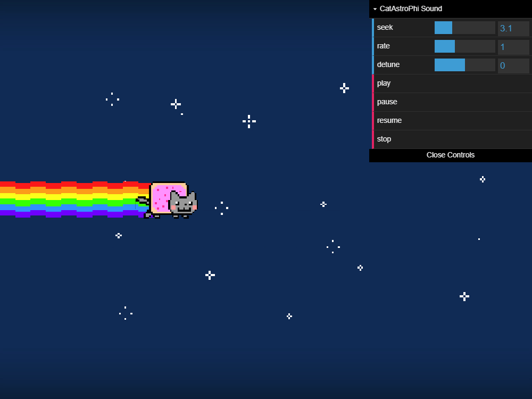The height and width of the screenshot is (399, 532).
Task: Stop the sound playback
Action: (384, 139)
